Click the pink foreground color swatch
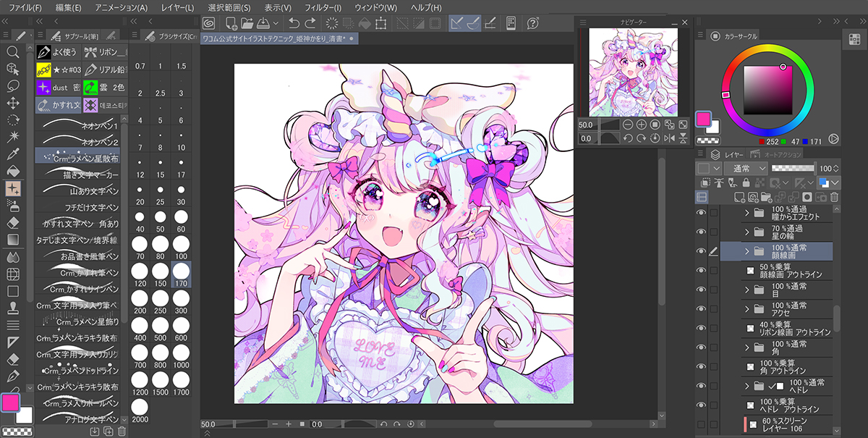Image resolution: width=868 pixels, height=438 pixels. pyautogui.click(x=10, y=402)
